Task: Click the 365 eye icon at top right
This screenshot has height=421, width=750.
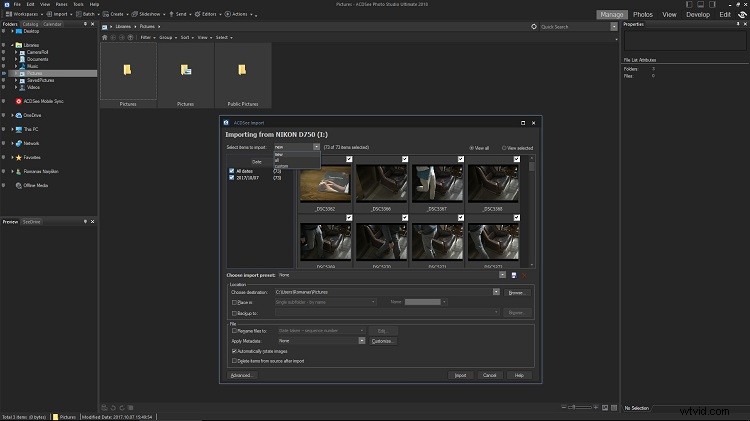Action: coord(742,15)
